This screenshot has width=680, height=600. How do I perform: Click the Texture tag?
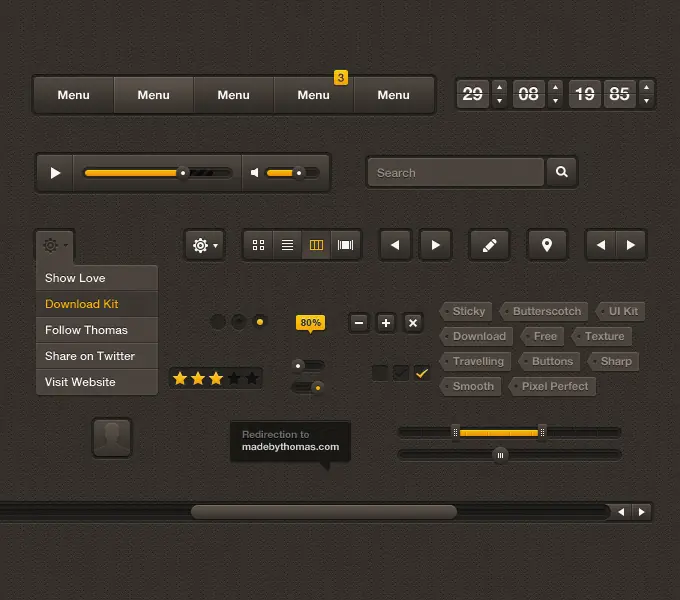602,336
